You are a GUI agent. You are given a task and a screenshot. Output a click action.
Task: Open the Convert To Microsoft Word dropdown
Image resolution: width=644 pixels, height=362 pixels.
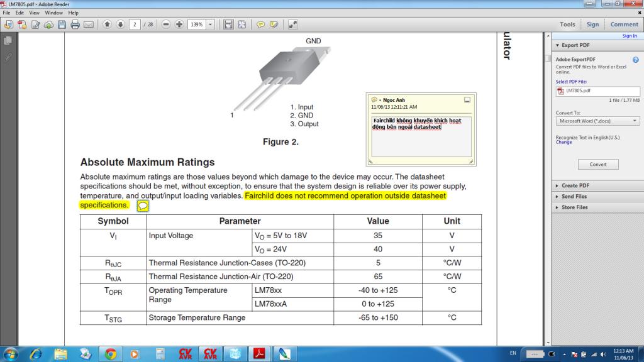point(597,121)
